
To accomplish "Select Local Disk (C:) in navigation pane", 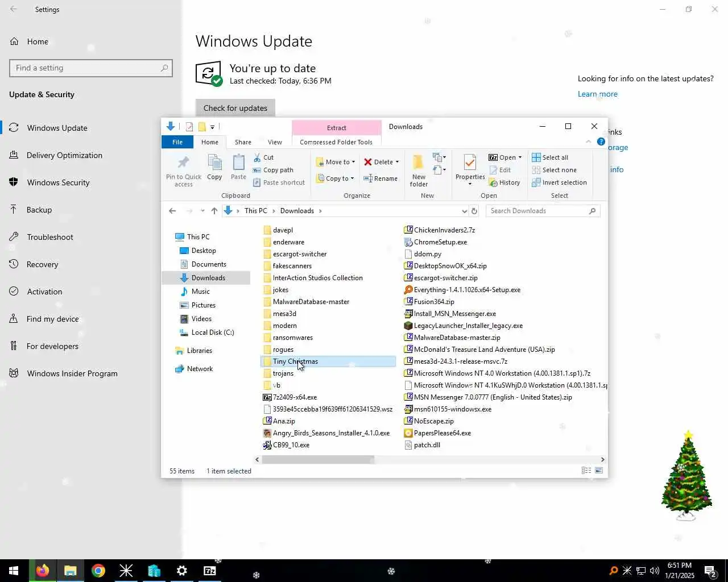I will (213, 332).
